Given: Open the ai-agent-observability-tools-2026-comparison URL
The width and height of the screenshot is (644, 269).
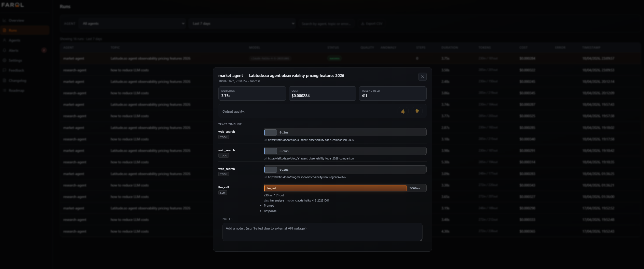Looking at the screenshot, I should click(x=311, y=158).
